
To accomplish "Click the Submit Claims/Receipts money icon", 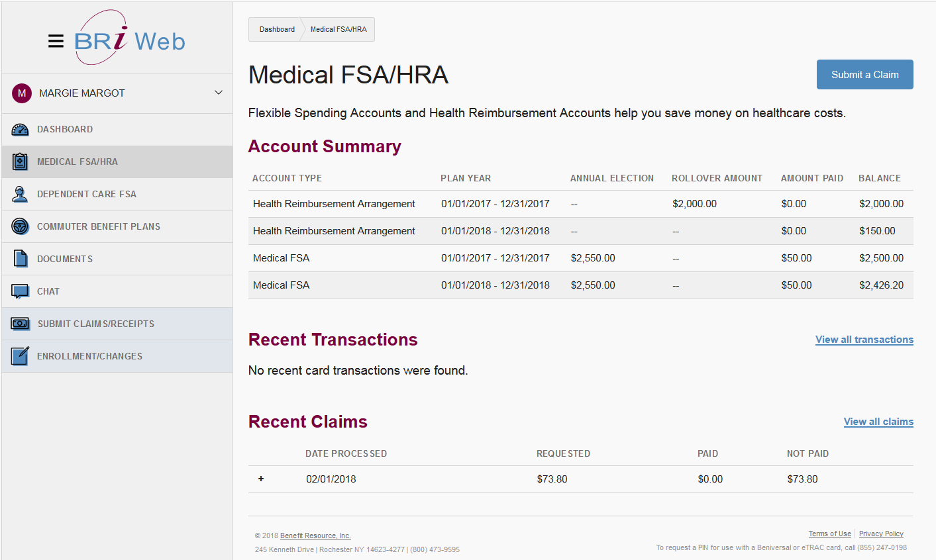I will (x=21, y=324).
